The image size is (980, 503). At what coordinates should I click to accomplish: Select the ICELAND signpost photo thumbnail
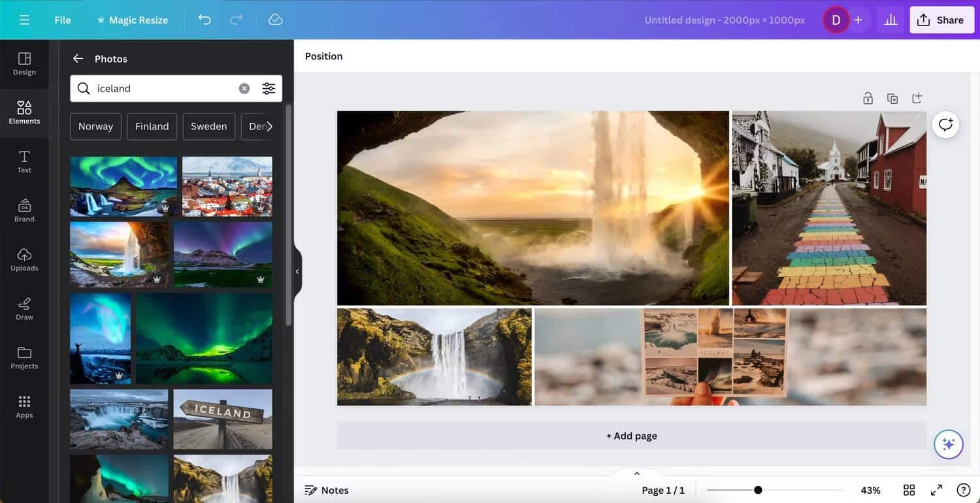pos(222,418)
